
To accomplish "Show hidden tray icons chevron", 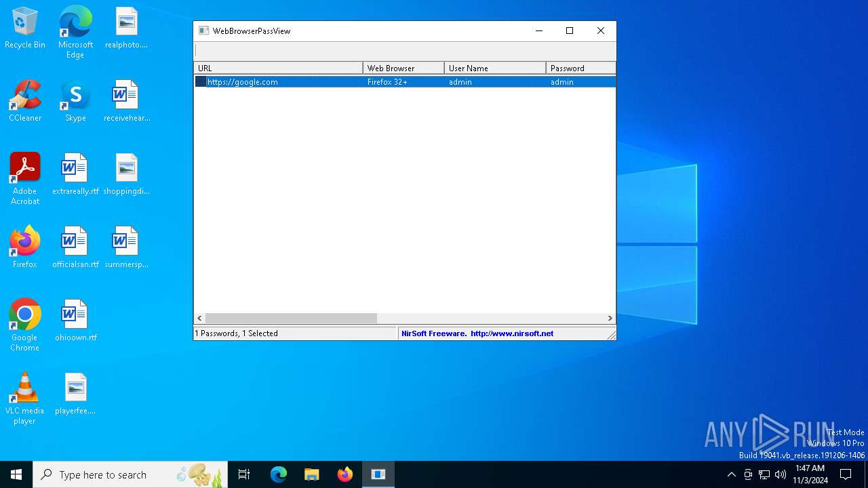I will 731,474.
